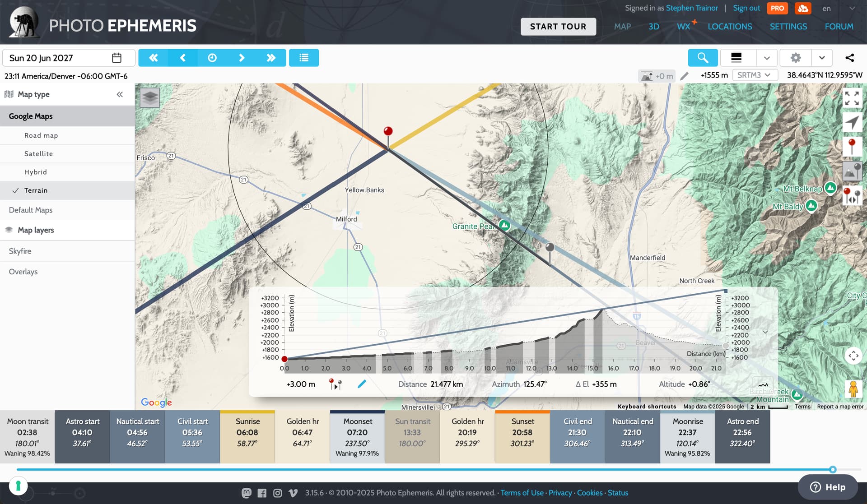Image resolution: width=867 pixels, height=504 pixels.
Task: Open the Overlays section
Action: coord(67,272)
